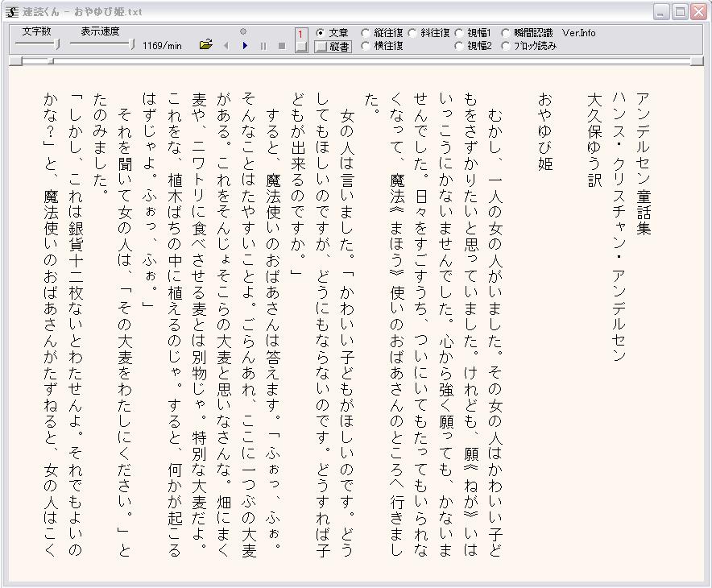Select the 視幅1 radio option

coord(473,33)
